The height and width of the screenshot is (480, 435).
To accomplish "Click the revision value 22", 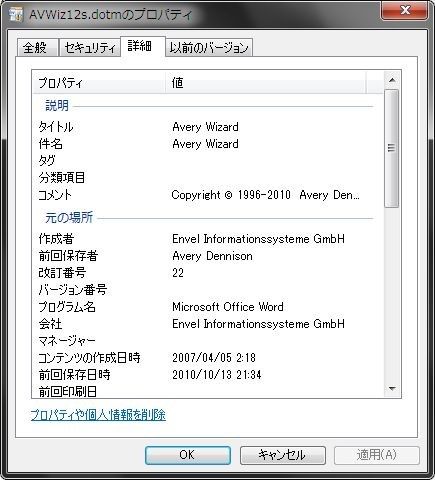I will pos(178,273).
